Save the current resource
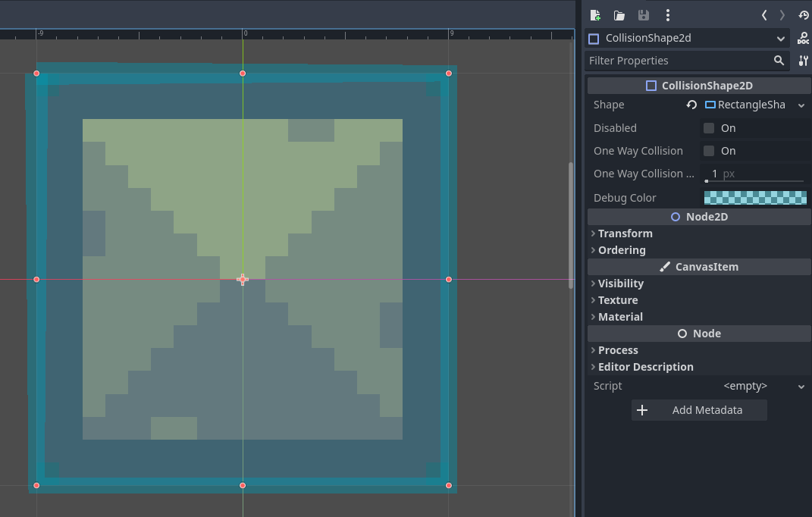This screenshot has width=812, height=517. point(643,15)
